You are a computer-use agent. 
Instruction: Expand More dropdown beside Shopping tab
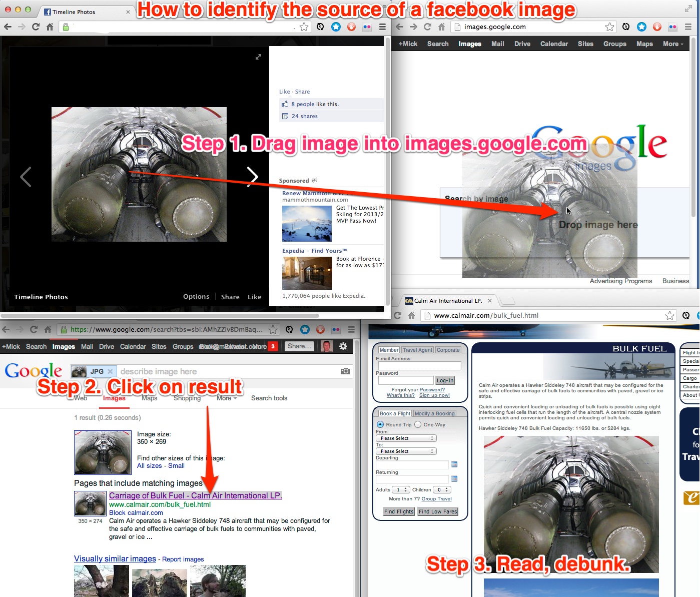227,398
